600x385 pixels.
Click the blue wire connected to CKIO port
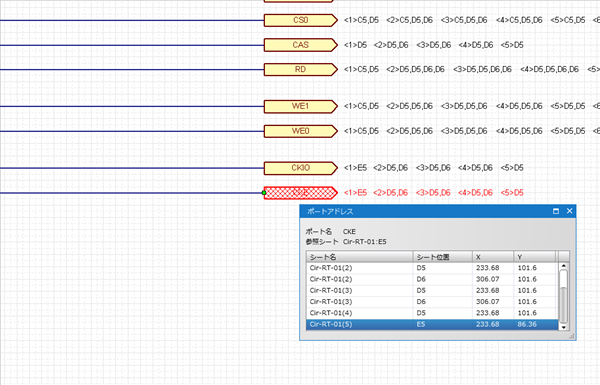pos(132,168)
